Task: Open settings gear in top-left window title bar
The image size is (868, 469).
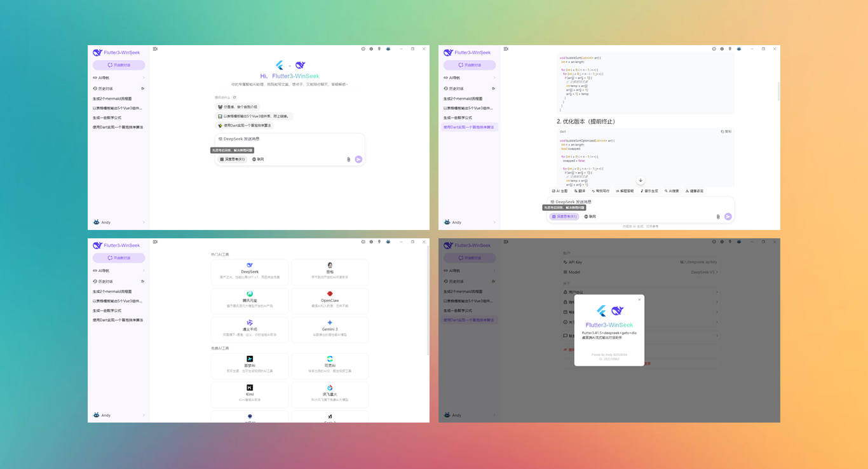Action: pos(371,49)
